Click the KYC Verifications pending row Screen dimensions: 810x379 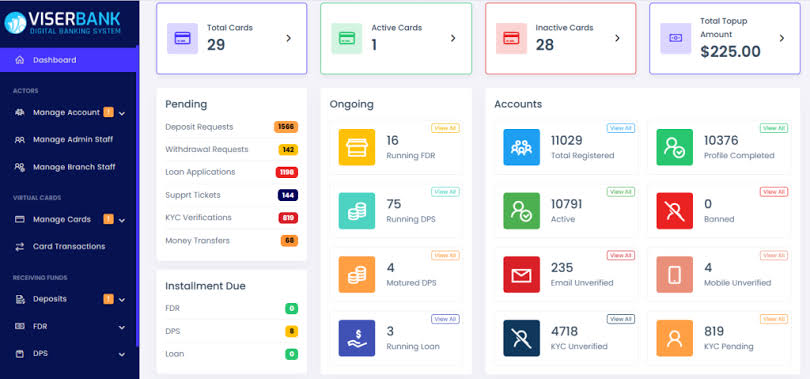click(231, 218)
